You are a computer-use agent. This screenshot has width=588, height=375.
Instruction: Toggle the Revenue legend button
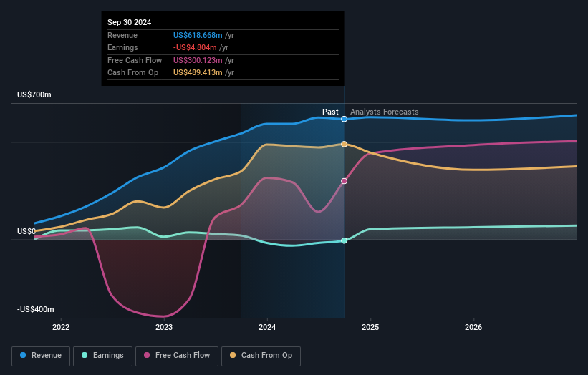click(x=41, y=356)
